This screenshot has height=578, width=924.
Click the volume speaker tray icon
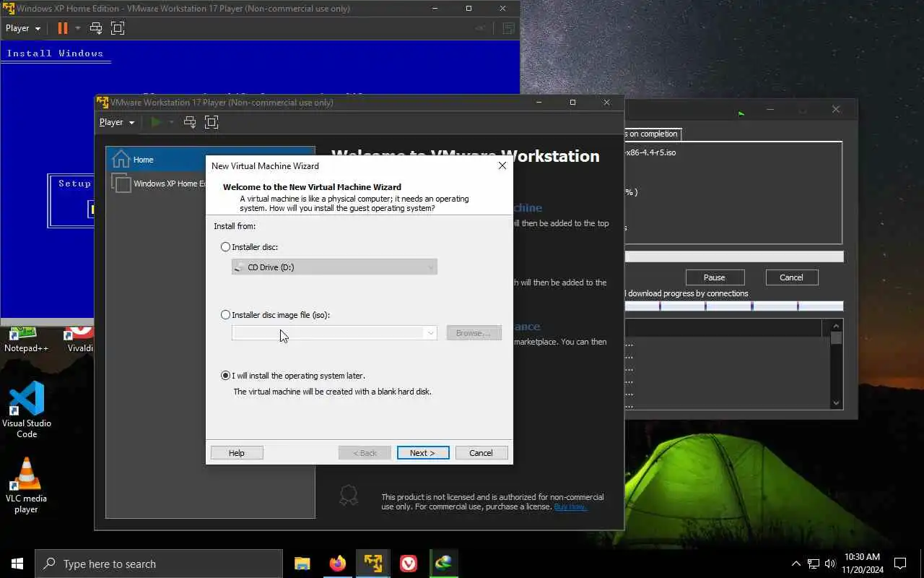pos(830,564)
